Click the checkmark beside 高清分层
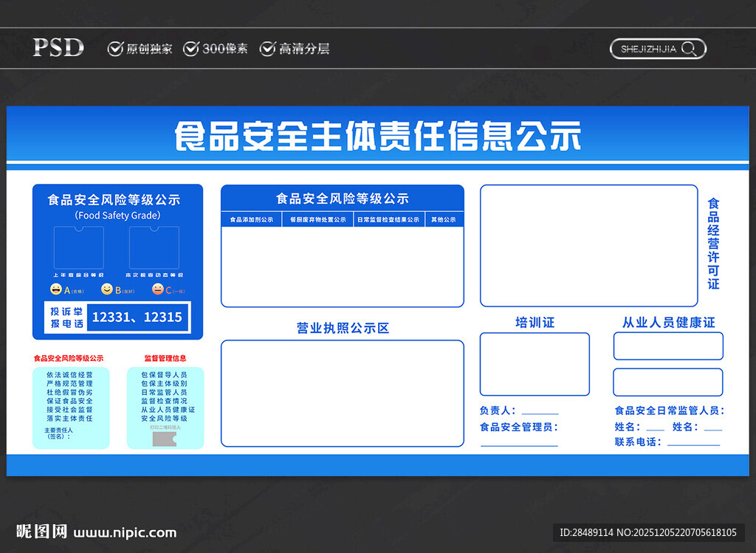Image resolution: width=756 pixels, height=553 pixels. coord(267,48)
